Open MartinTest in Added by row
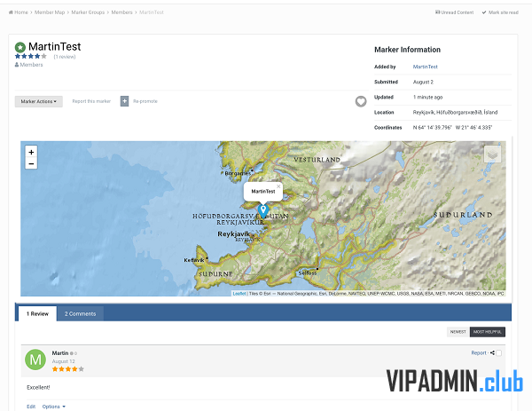 coord(425,67)
